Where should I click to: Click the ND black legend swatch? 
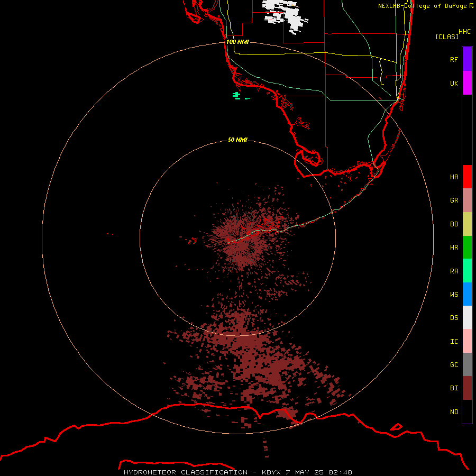pos(467,411)
